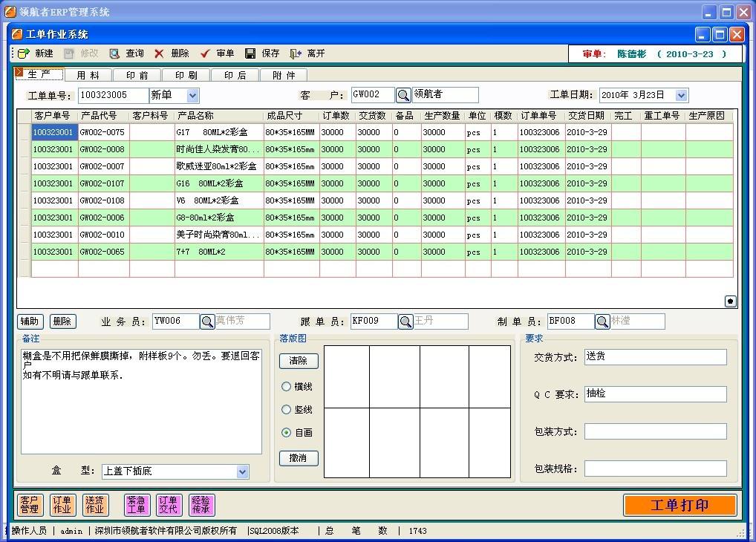The image size is (756, 542).
Task: Click the 修改 (Modify) toolbar icon
Action: coord(69,53)
